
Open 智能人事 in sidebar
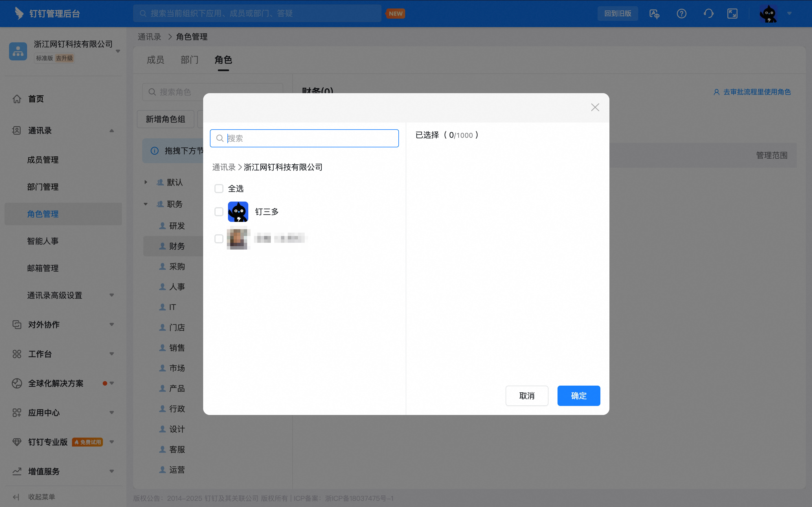pos(43,241)
